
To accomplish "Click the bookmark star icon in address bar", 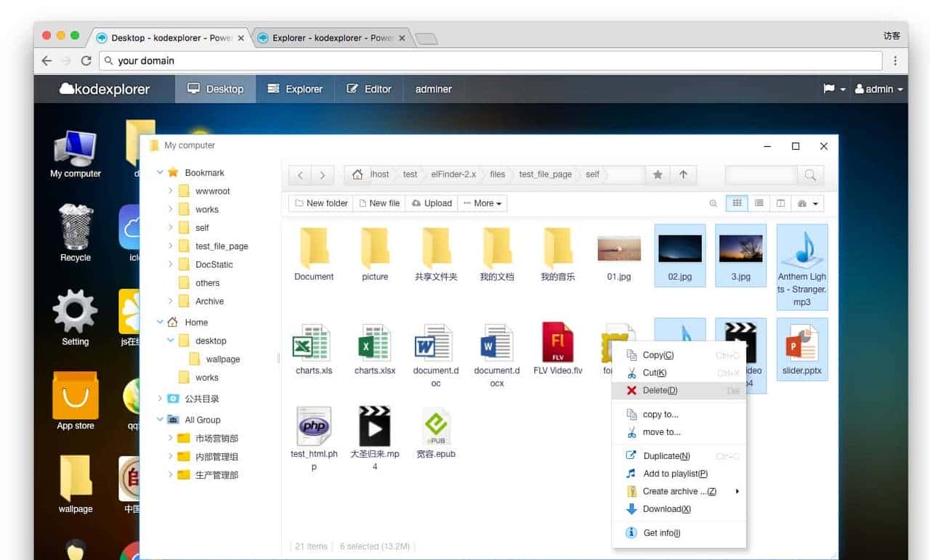I will (658, 175).
